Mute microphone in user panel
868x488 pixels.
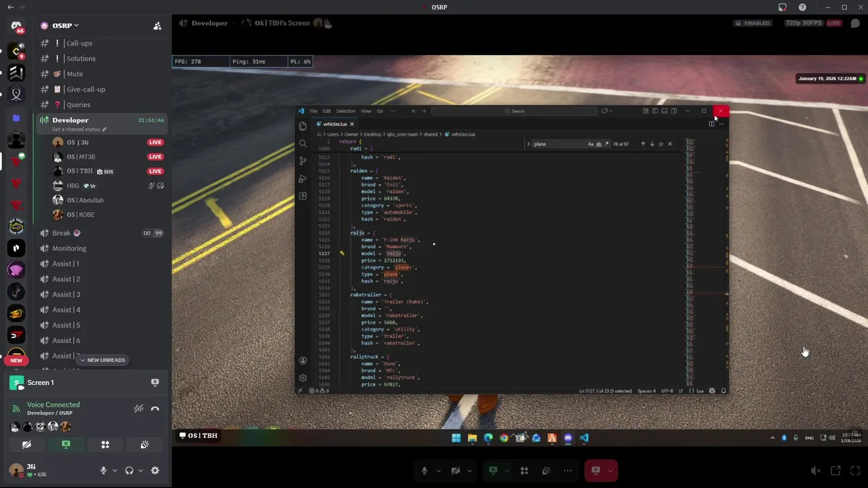coord(103,470)
